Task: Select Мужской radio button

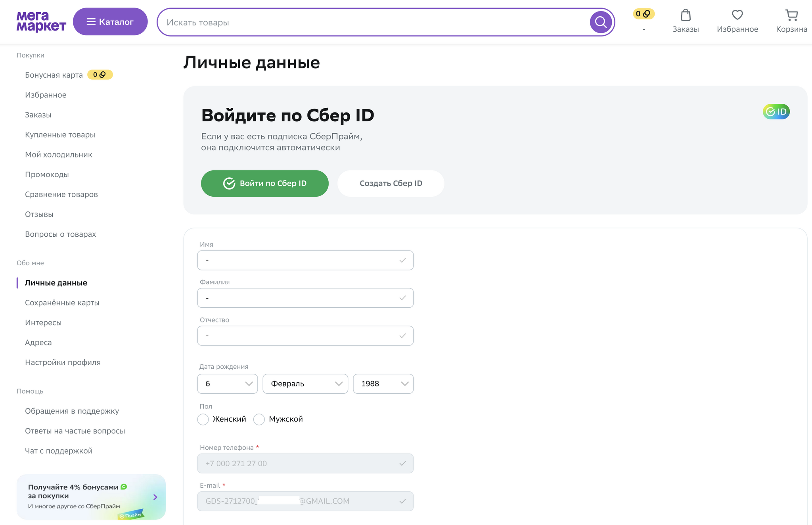Action: (259, 419)
